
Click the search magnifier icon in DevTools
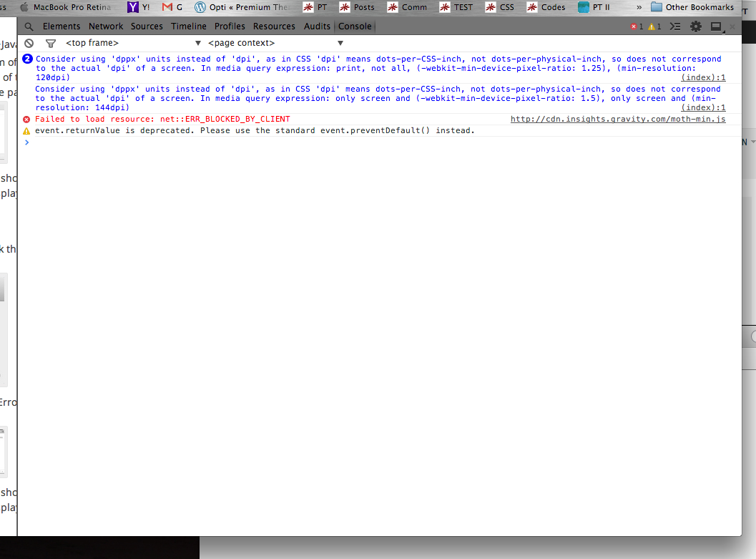pyautogui.click(x=29, y=26)
